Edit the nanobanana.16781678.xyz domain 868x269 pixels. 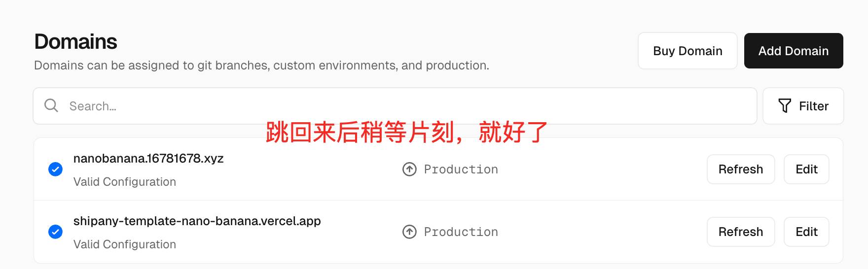(806, 169)
